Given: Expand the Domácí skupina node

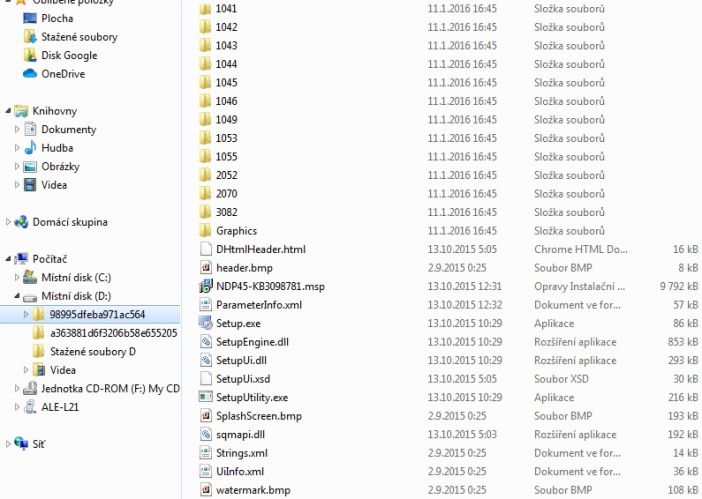Looking at the screenshot, I should (x=8, y=222).
